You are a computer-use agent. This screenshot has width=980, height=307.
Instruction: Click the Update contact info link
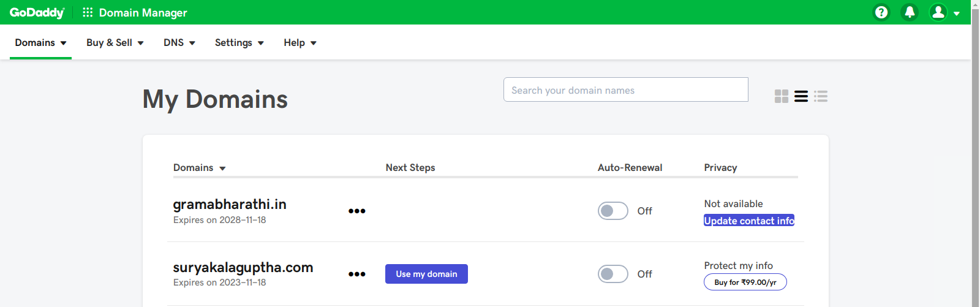tap(748, 221)
